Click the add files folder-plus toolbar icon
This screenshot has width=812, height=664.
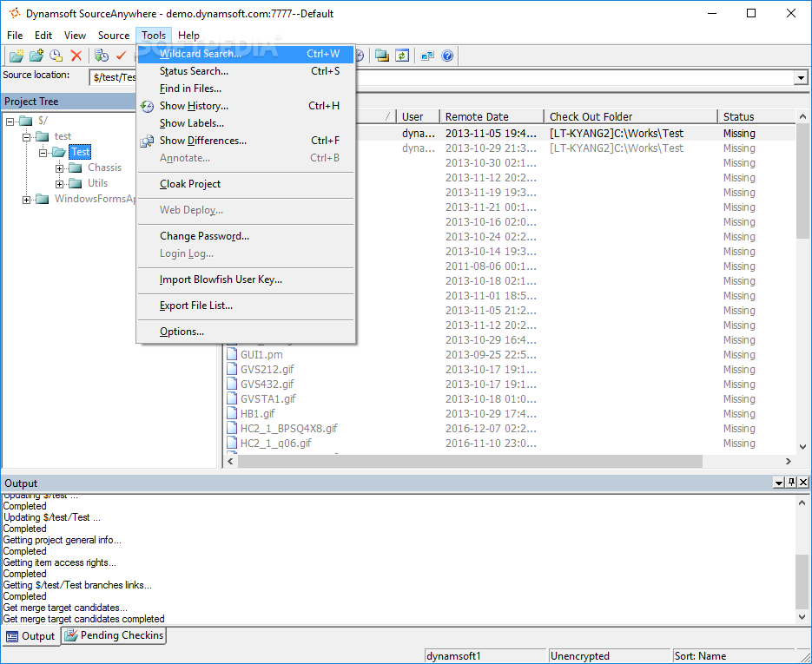(36, 56)
